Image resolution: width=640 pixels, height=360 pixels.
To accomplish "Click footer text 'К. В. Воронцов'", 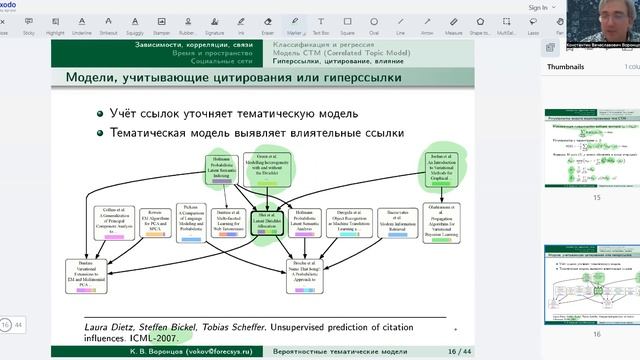I will click(x=156, y=351).
